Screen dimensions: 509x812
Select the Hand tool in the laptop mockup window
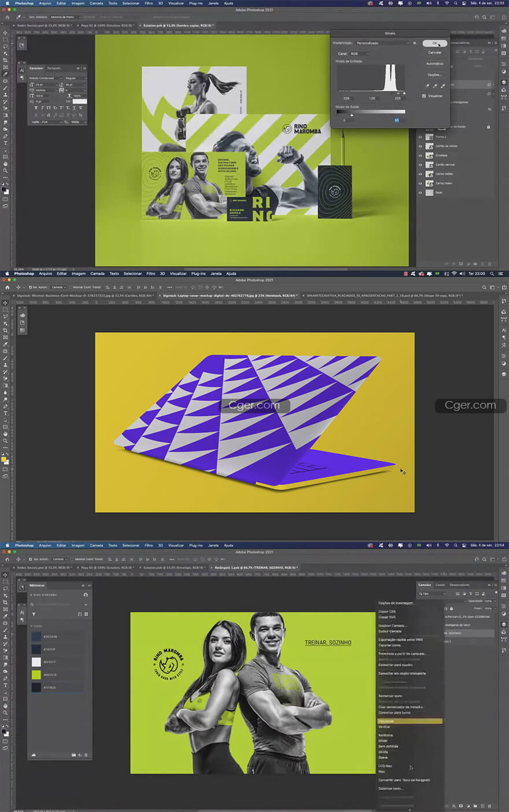(5, 434)
